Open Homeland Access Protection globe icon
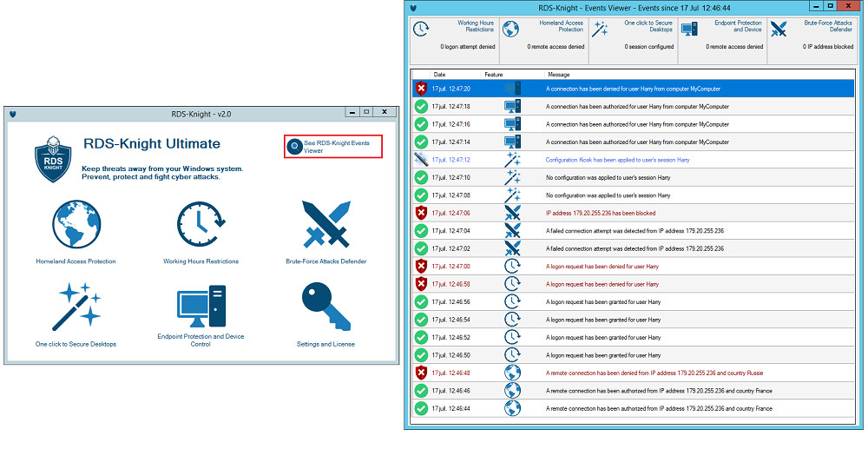Viewport: 868px width, 469px height. coord(76,224)
